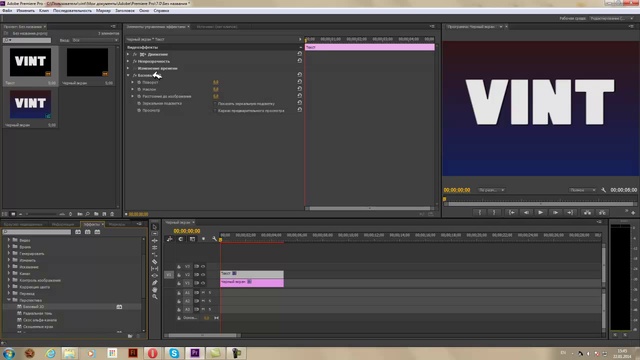Select the Slide tool in tools panel
Screen dimensions: 640x360
(x=155, y=276)
